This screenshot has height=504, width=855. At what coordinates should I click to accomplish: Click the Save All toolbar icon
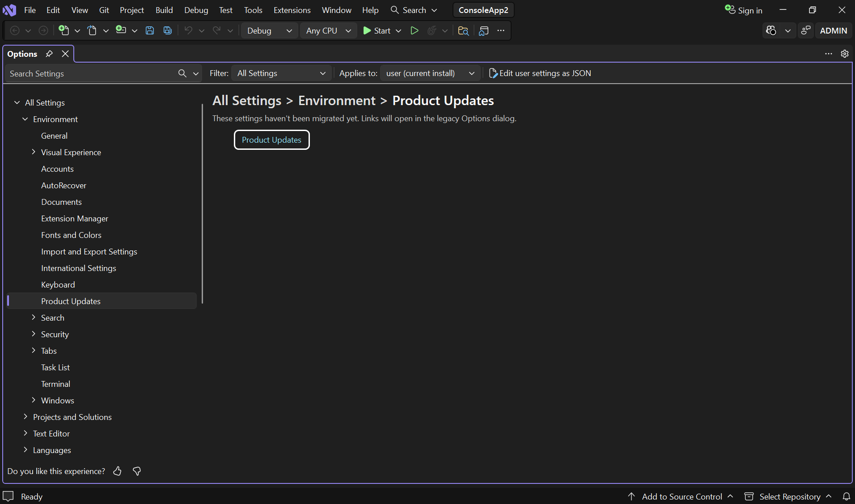click(168, 30)
